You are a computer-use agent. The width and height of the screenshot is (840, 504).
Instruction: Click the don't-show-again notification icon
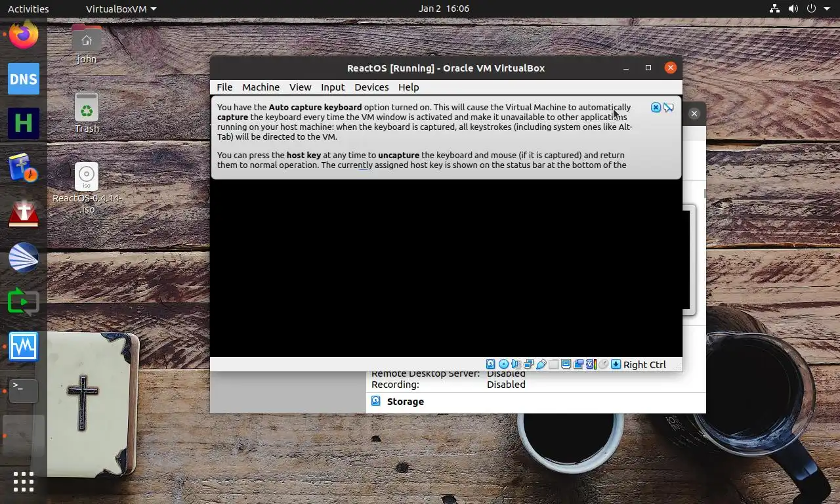(x=668, y=107)
